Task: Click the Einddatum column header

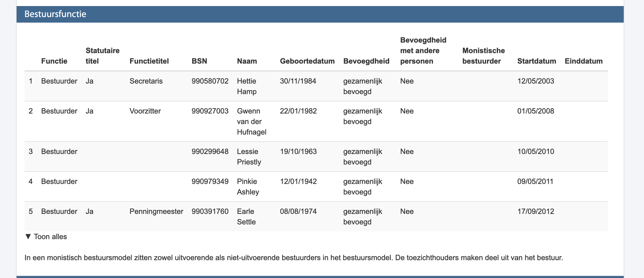Action: coord(584,61)
